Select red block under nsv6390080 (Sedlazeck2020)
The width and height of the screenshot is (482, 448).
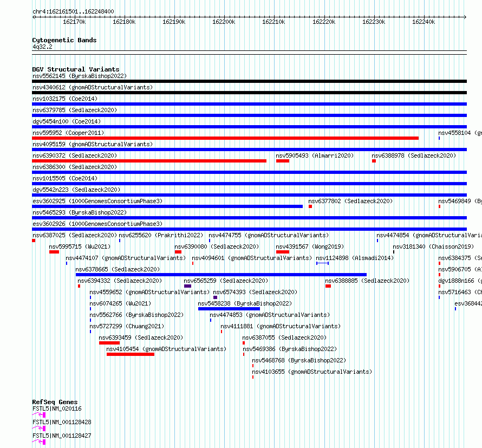(x=178, y=252)
